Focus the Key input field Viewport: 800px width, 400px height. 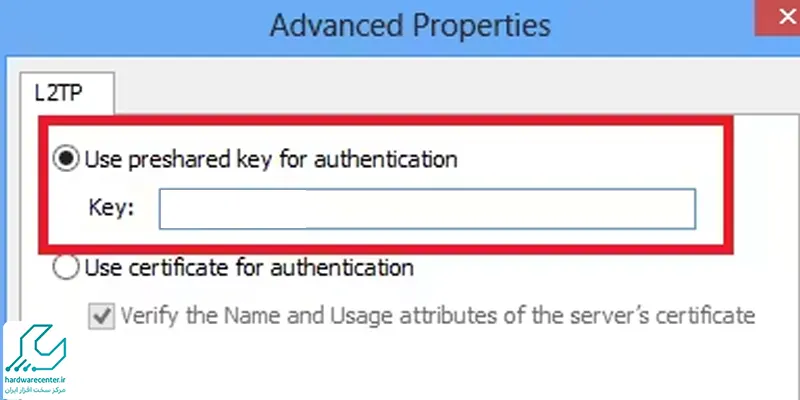point(427,209)
